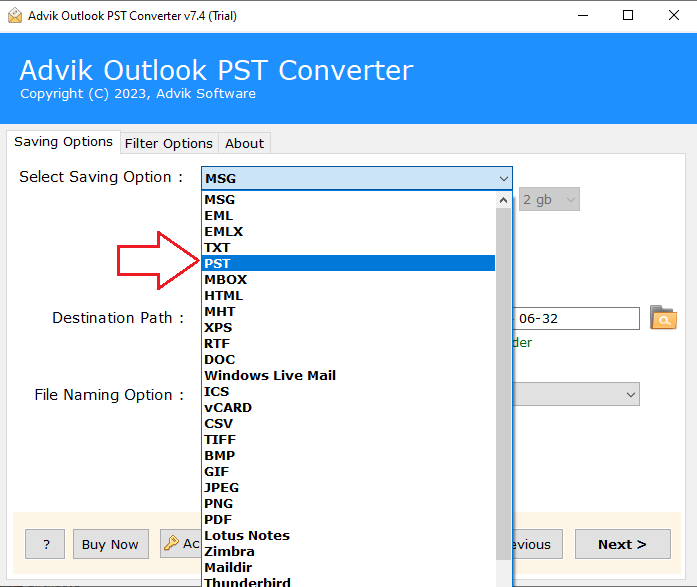Click the Buy Now button
This screenshot has height=587, width=697.
click(x=110, y=544)
